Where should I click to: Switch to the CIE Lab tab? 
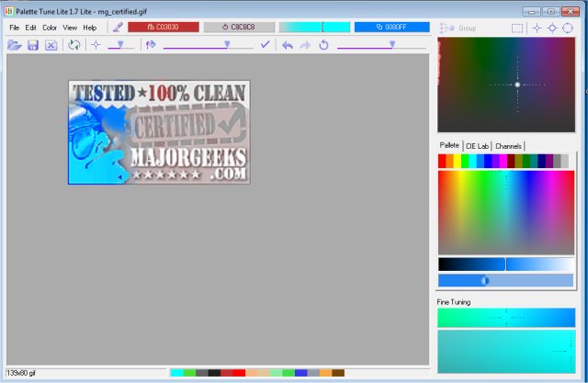[x=477, y=146]
